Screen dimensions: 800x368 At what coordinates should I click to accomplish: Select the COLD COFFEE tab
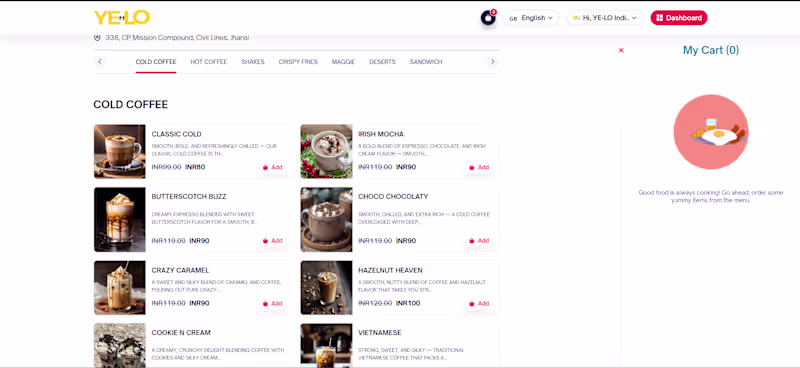pyautogui.click(x=156, y=62)
